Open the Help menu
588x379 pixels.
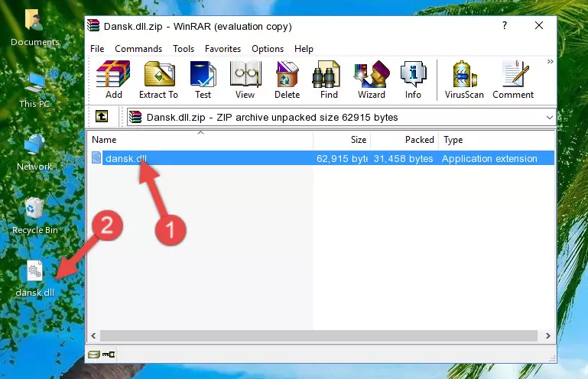(x=304, y=49)
